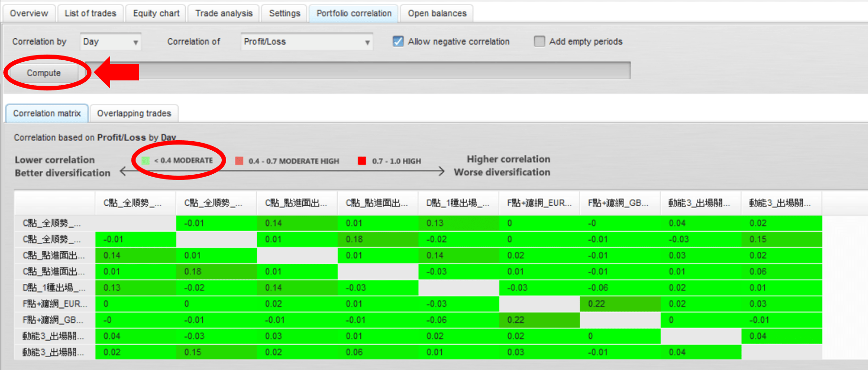
Task: Open the Trade analysis tab
Action: (x=224, y=13)
